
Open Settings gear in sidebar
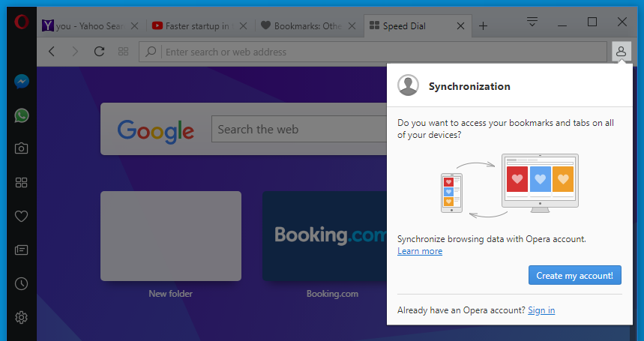22,317
